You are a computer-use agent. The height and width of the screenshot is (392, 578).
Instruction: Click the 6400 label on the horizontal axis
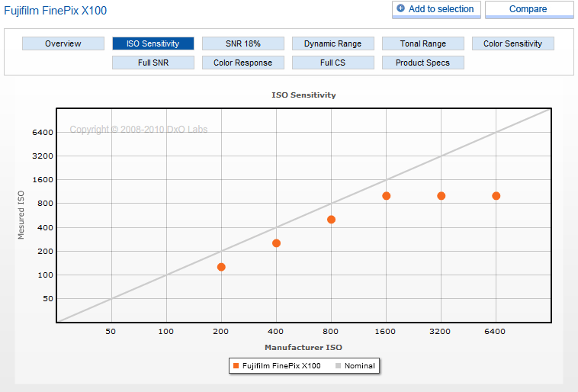[x=495, y=332]
